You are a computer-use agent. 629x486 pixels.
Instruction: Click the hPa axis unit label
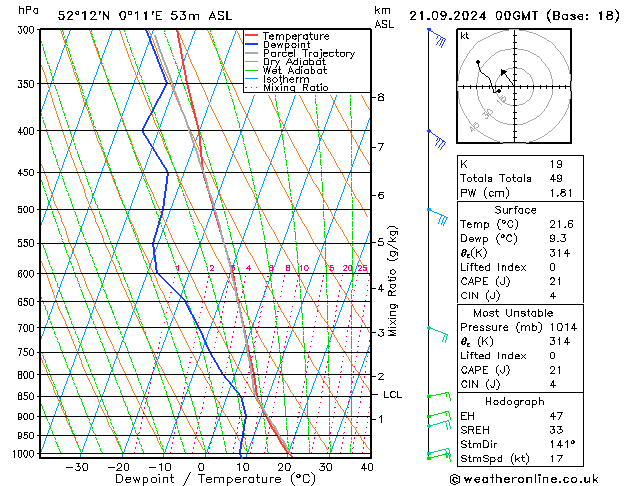coord(28,10)
